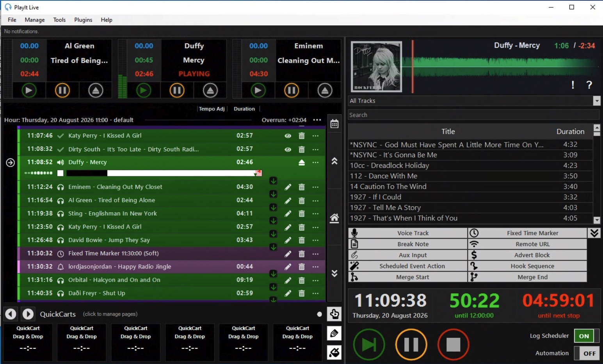Viewport: 603px width, 364px height.
Task: Eject the playing Duffy Mercy playlist item
Action: click(x=302, y=162)
